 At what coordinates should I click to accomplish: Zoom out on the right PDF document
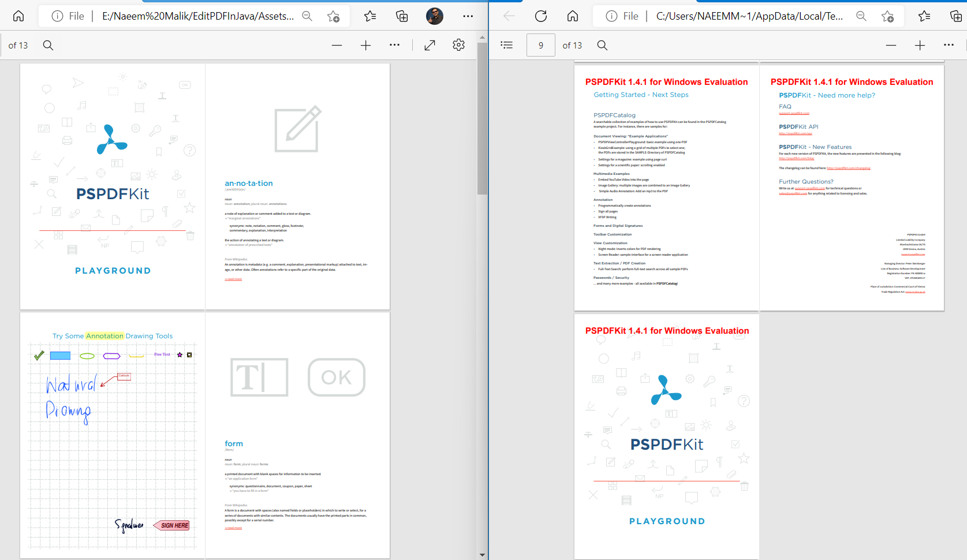point(891,45)
